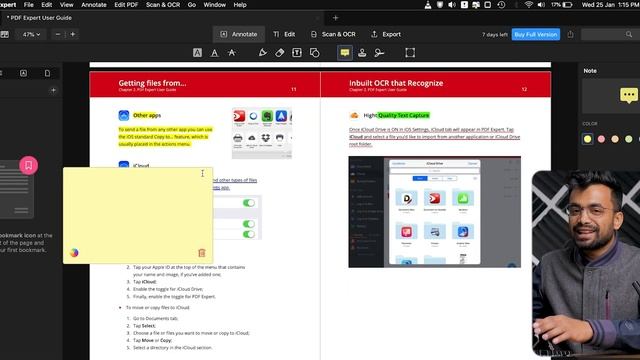Open the View menu
Image resolution: width=640 pixels, height=360 pixels.
point(67,5)
